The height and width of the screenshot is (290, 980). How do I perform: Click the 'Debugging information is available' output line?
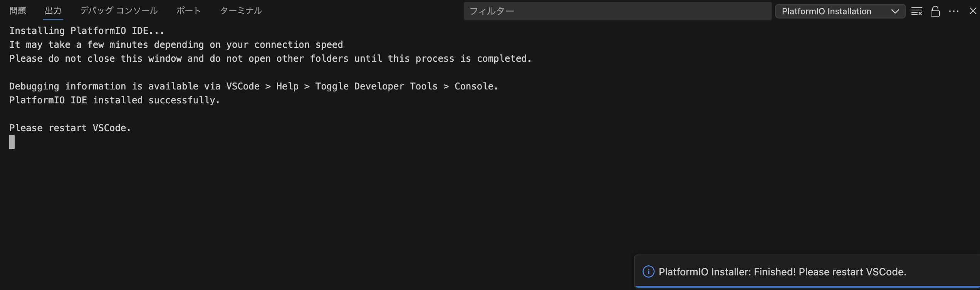point(253,86)
